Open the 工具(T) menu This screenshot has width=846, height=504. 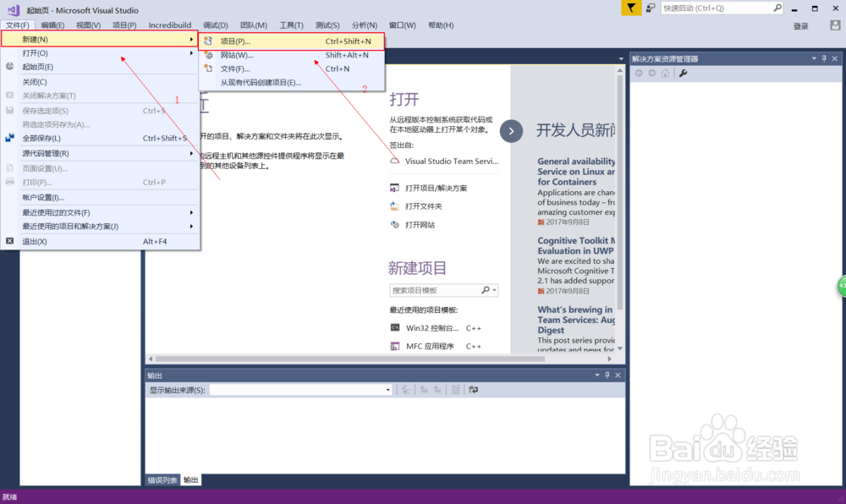291,25
